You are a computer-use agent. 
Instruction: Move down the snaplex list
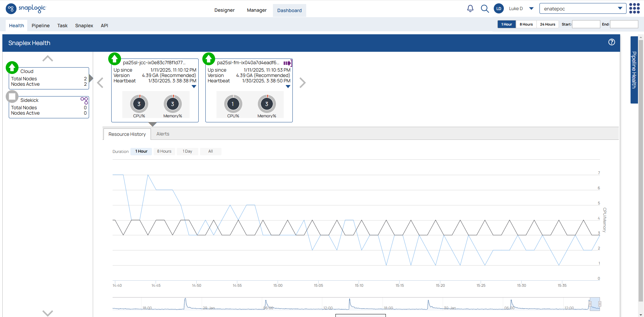tap(48, 313)
